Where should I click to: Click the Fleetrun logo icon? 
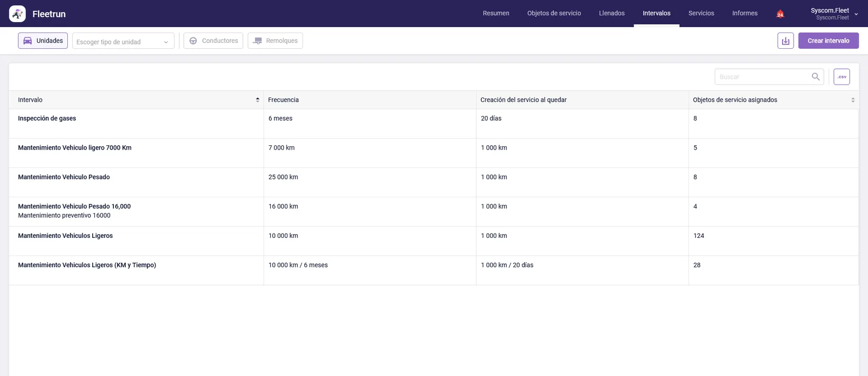coord(17,14)
